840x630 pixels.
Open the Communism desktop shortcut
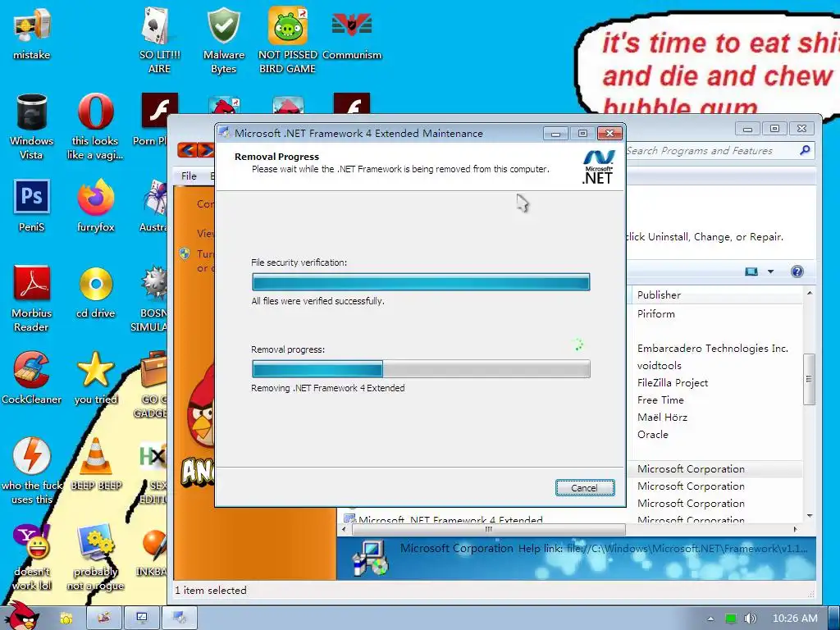click(x=352, y=34)
